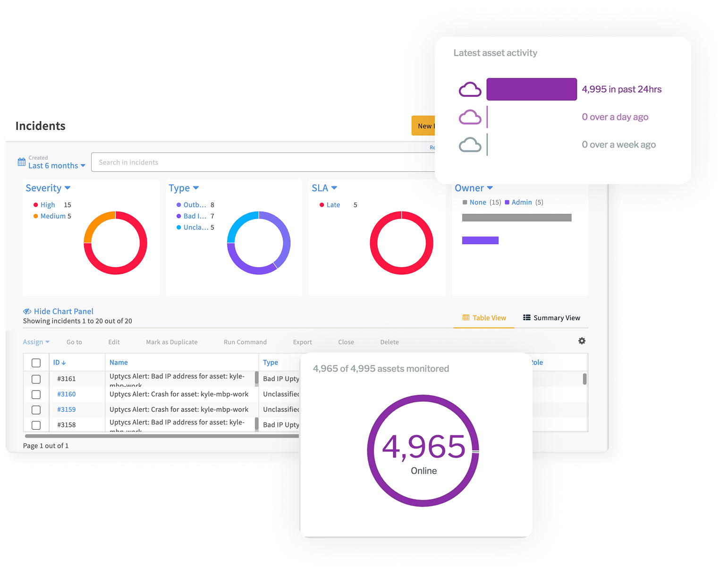Open incident link #3160

67,394
